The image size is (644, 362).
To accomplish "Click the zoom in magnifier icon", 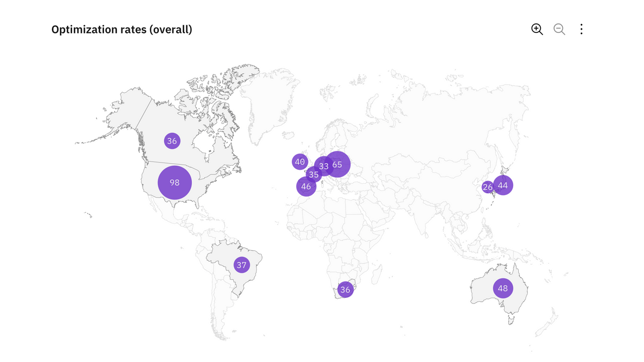I will (537, 30).
